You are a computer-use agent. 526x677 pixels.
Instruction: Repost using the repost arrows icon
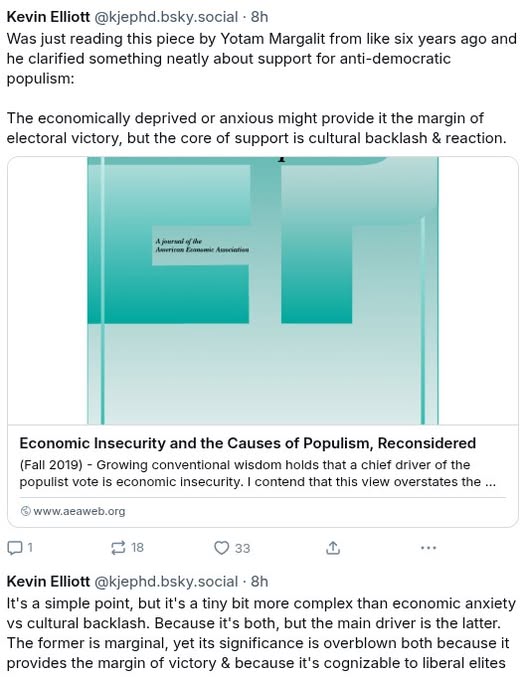[x=118, y=547]
